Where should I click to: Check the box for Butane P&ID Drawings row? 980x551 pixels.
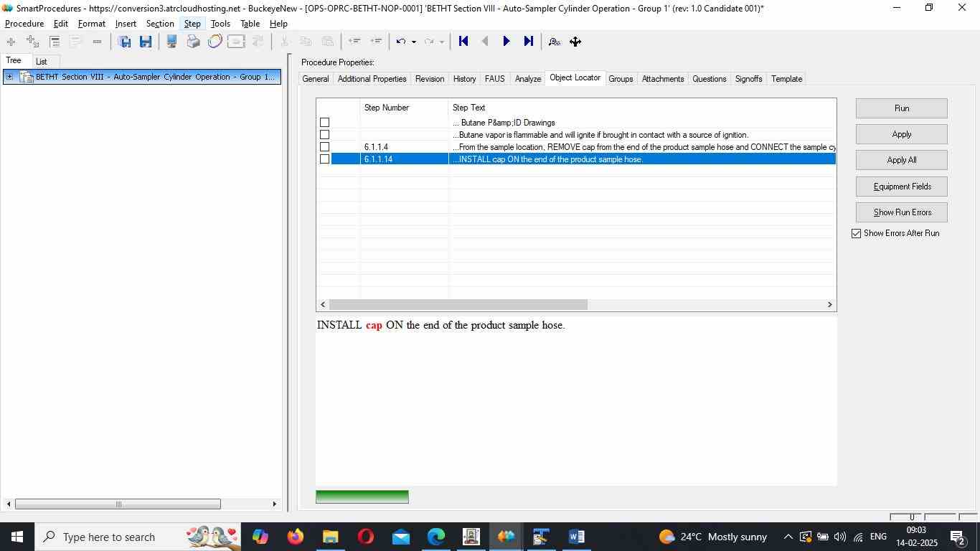324,123
